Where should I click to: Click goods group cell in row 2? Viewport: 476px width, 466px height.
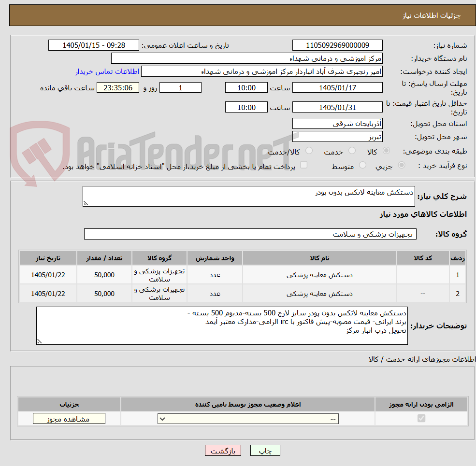click(159, 294)
